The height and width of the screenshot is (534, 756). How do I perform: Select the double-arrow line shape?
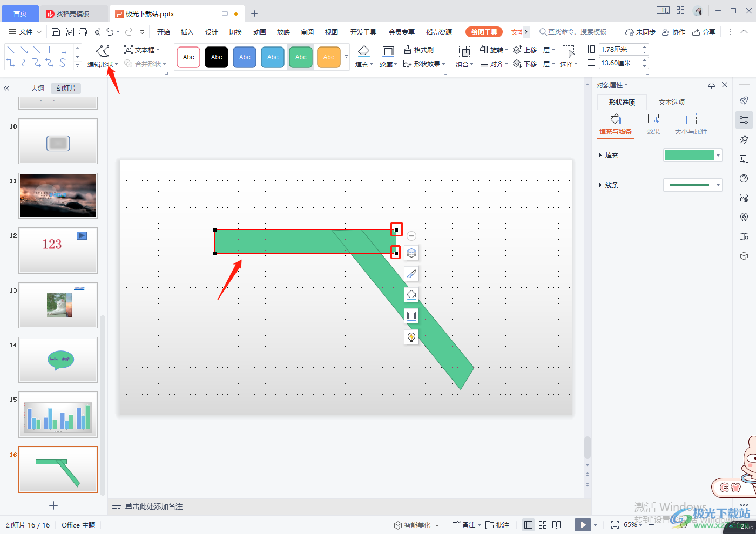pyautogui.click(x=37, y=50)
